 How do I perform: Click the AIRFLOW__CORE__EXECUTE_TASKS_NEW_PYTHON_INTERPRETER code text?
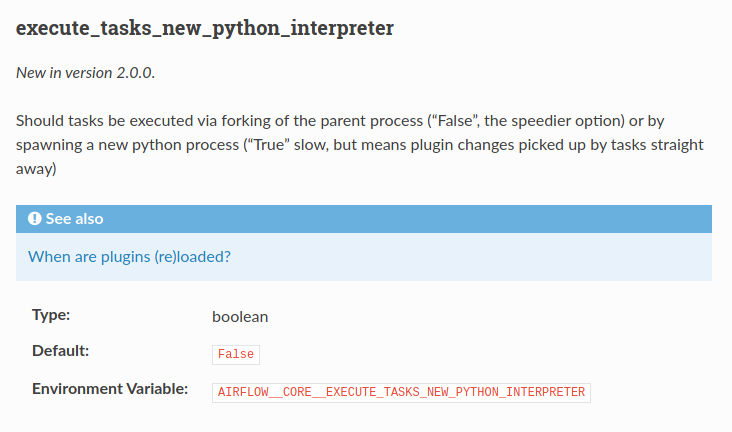tap(401, 391)
